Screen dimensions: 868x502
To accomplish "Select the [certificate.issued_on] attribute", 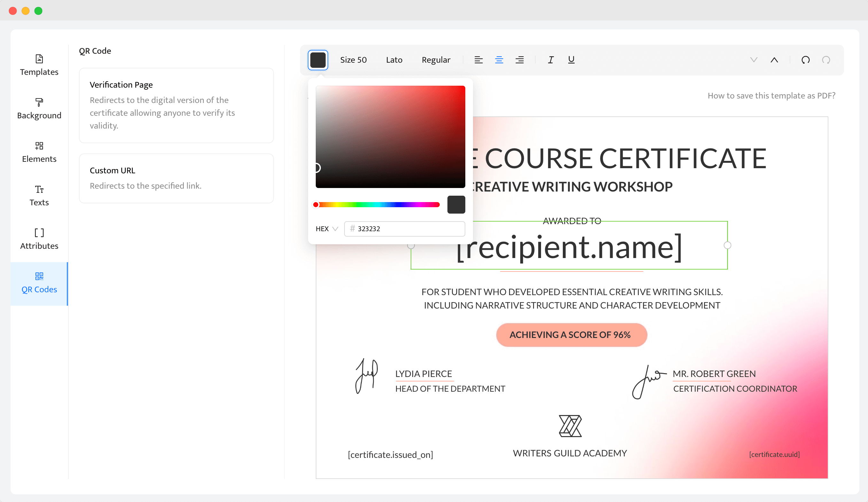I will click(x=390, y=455).
